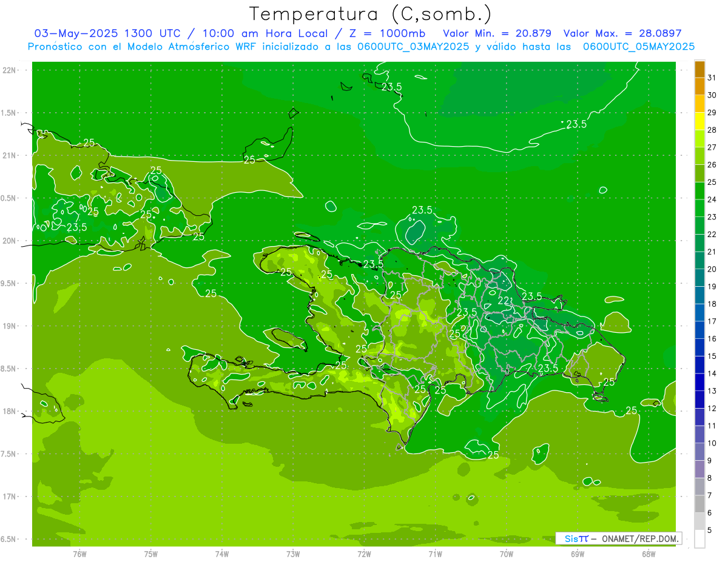The image size is (728, 562).
Task: Click the brown top swatch above 31
Action: pyautogui.click(x=699, y=69)
